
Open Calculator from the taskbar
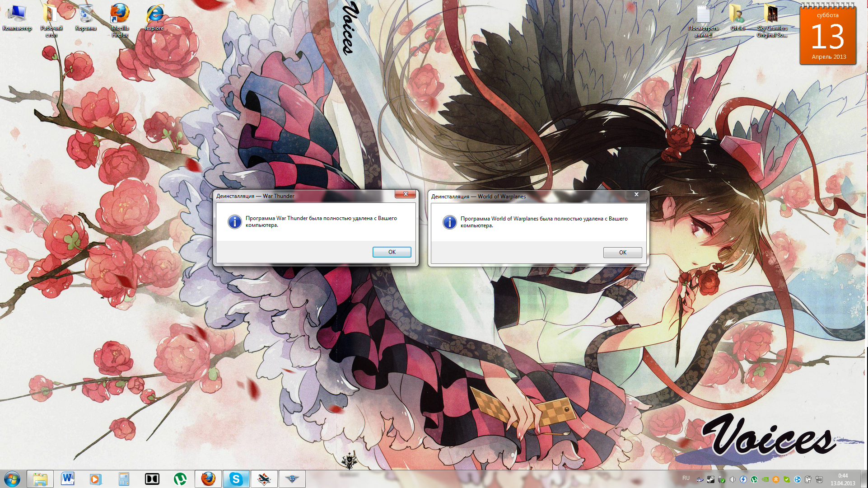tap(124, 479)
